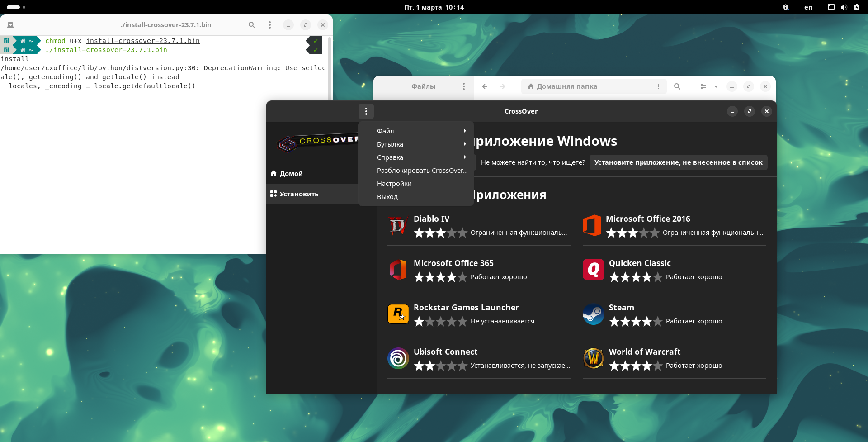Image resolution: width=868 pixels, height=442 pixels.
Task: Open the Files view options dropdown arrow
Action: [x=716, y=86]
